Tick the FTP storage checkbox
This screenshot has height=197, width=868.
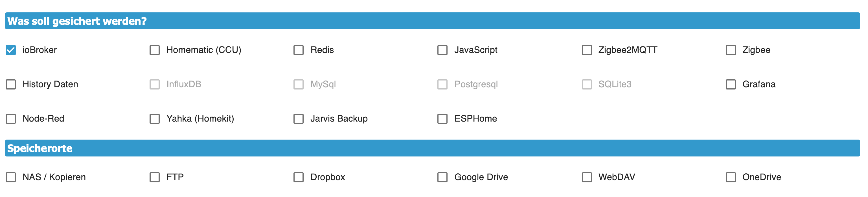pyautogui.click(x=155, y=177)
